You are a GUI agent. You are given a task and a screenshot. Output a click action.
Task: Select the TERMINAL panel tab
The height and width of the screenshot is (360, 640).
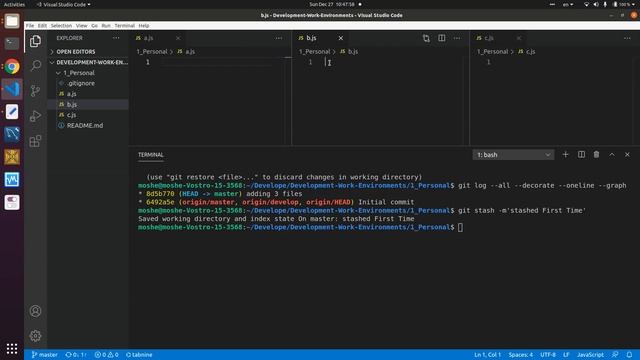[x=151, y=155]
